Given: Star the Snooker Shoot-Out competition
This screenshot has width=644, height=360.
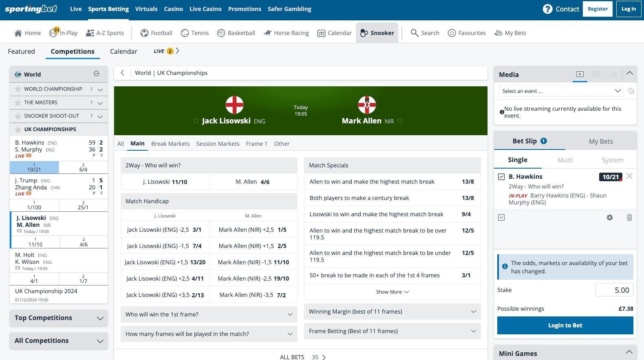Looking at the screenshot, I should point(18,116).
